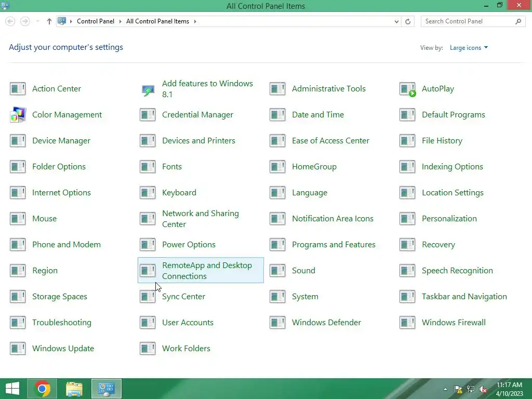Open File Explorer from the taskbar
Screen dimensions: 532x399
pyautogui.click(x=74, y=389)
